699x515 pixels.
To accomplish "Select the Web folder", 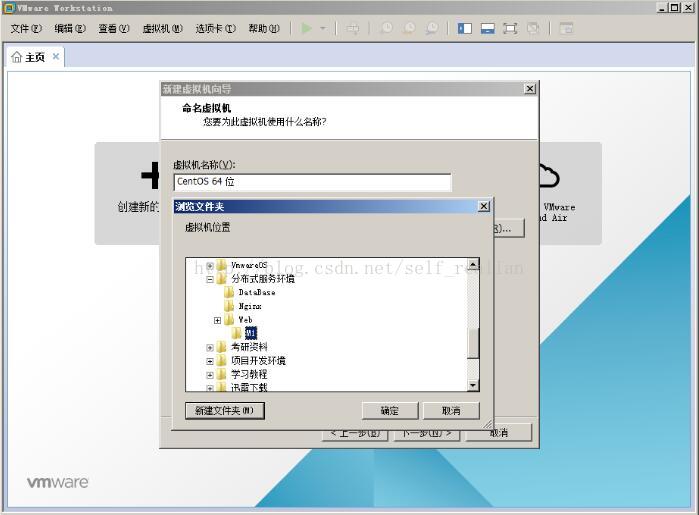I will [245, 320].
